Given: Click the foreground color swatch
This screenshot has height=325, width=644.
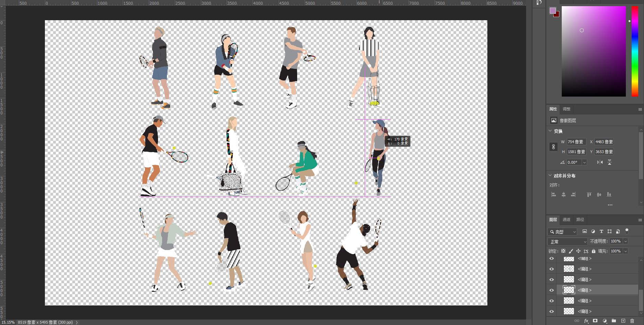Looking at the screenshot, I should point(552,11).
